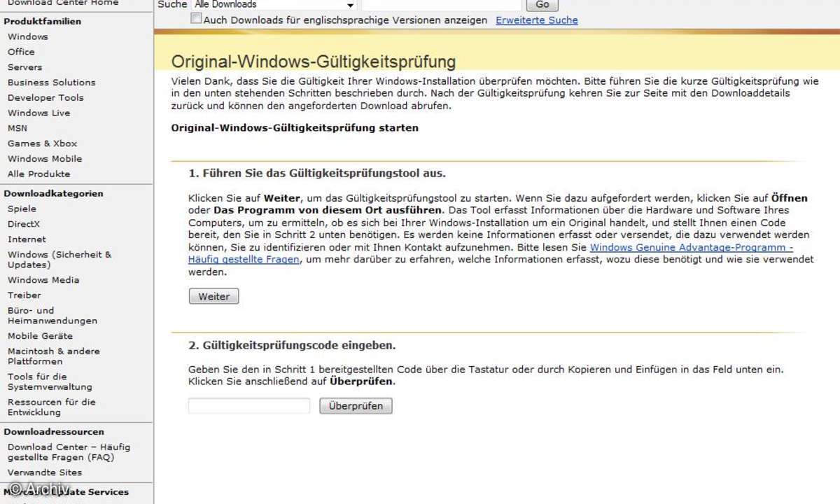The image size is (840, 504).
Task: Open Windows (Sicherheit & Updates) category
Action: pyautogui.click(x=59, y=260)
